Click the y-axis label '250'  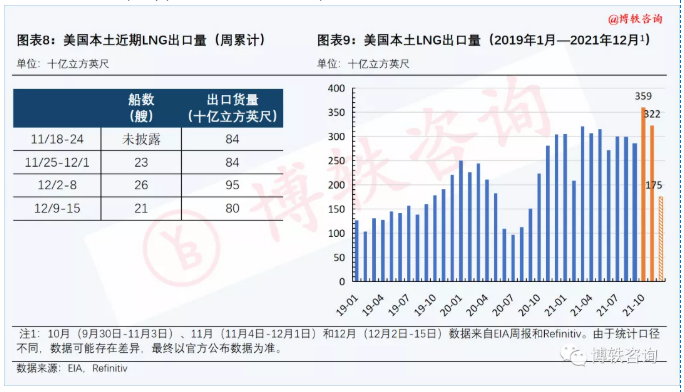[x=336, y=161]
